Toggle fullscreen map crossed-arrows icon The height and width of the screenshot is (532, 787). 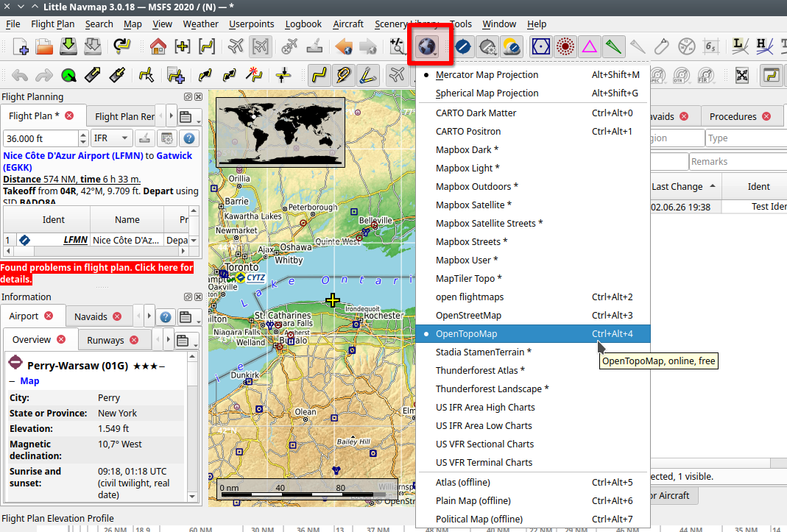click(742, 75)
